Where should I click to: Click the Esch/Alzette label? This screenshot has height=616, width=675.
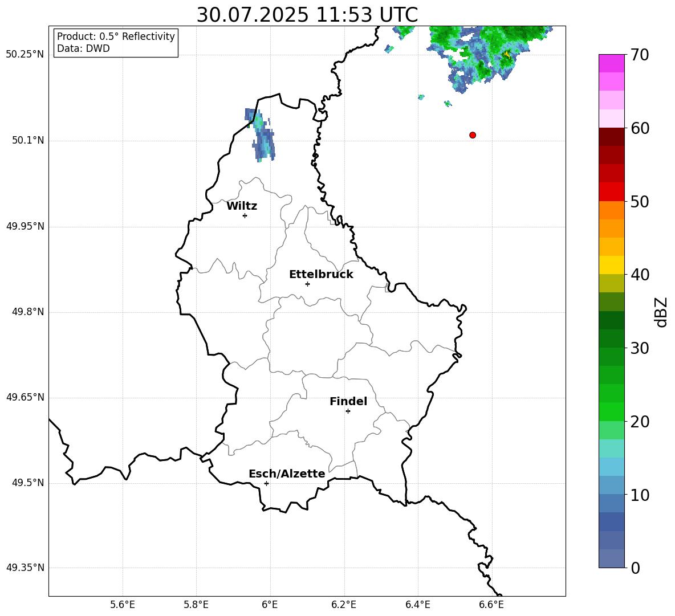click(287, 474)
